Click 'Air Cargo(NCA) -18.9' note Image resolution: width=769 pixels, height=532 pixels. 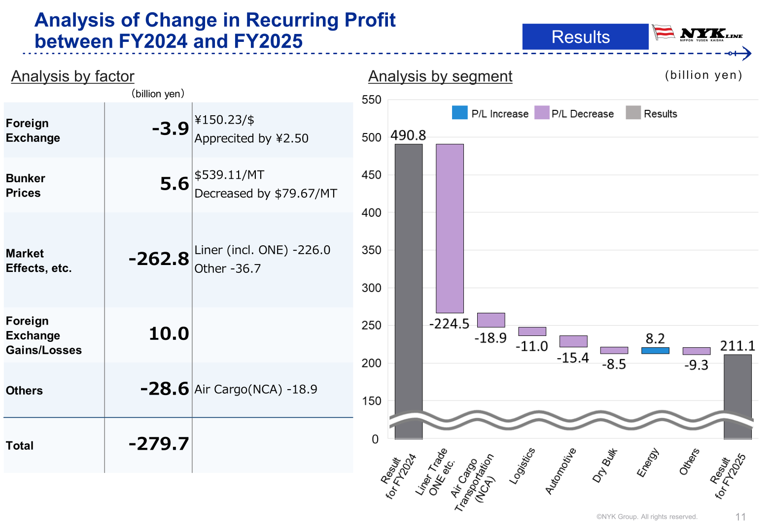coord(256,389)
